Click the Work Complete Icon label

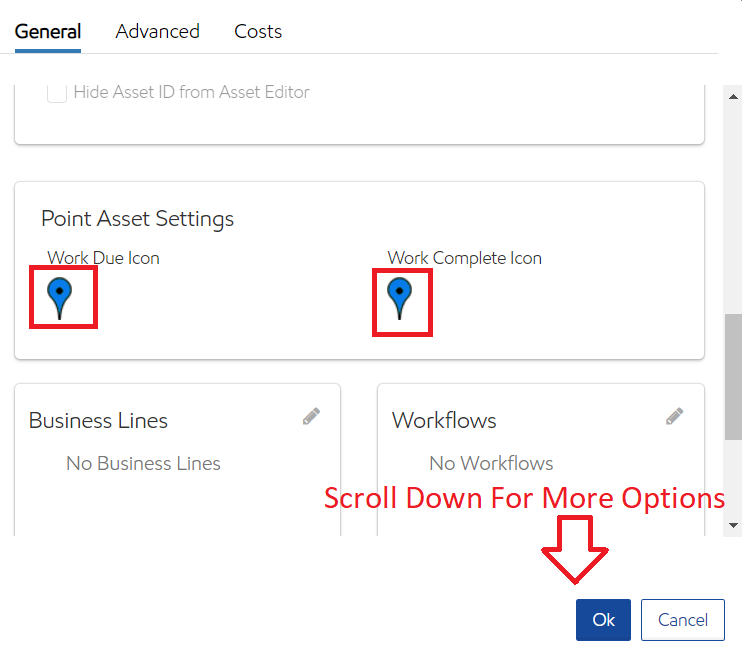coord(464,258)
